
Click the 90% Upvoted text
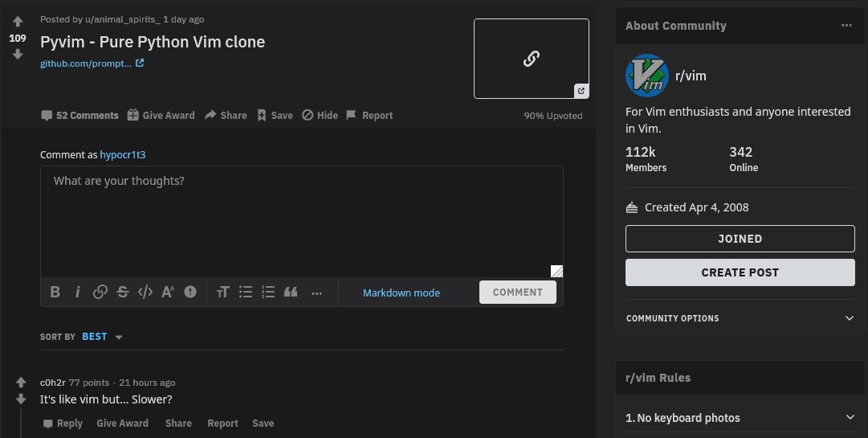(553, 116)
